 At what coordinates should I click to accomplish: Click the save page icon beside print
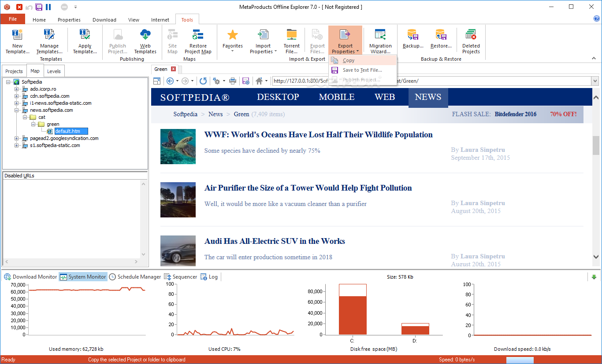coord(246,81)
